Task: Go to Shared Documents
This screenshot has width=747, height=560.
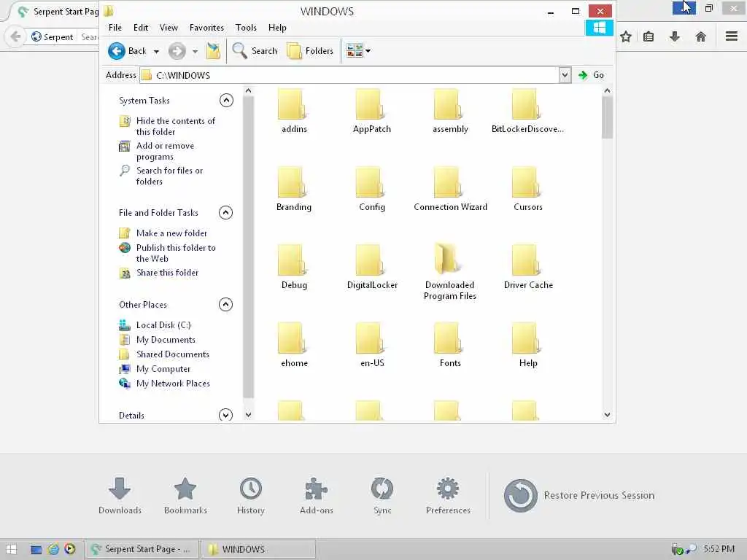Action: click(x=172, y=354)
